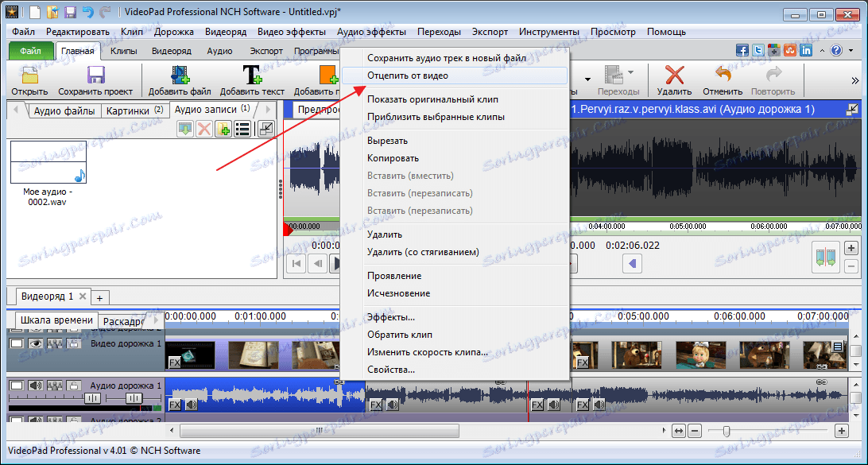Toggle the checkbox on Видео дорожка 1
The height and width of the screenshot is (465, 868).
(x=17, y=343)
